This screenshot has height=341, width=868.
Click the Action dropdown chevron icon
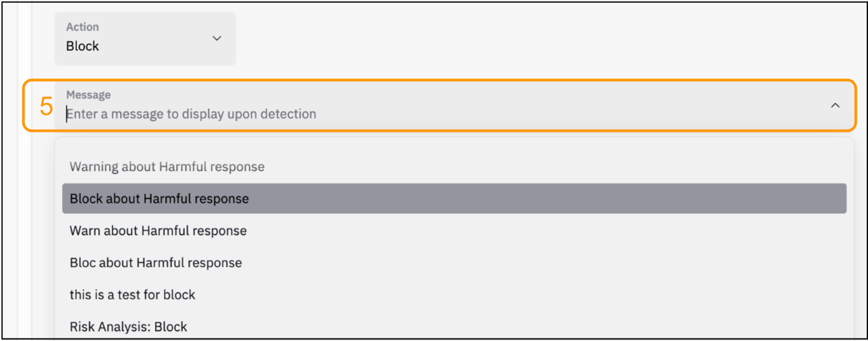click(x=217, y=39)
